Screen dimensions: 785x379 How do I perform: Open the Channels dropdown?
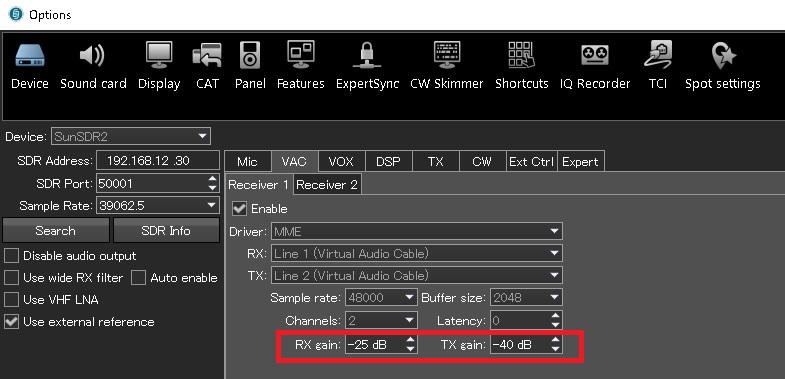(381, 320)
